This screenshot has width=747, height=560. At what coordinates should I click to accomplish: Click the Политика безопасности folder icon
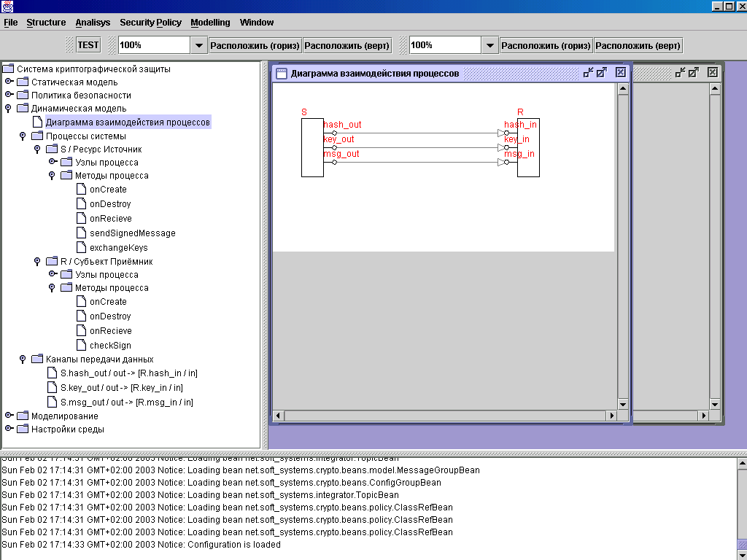tap(23, 96)
